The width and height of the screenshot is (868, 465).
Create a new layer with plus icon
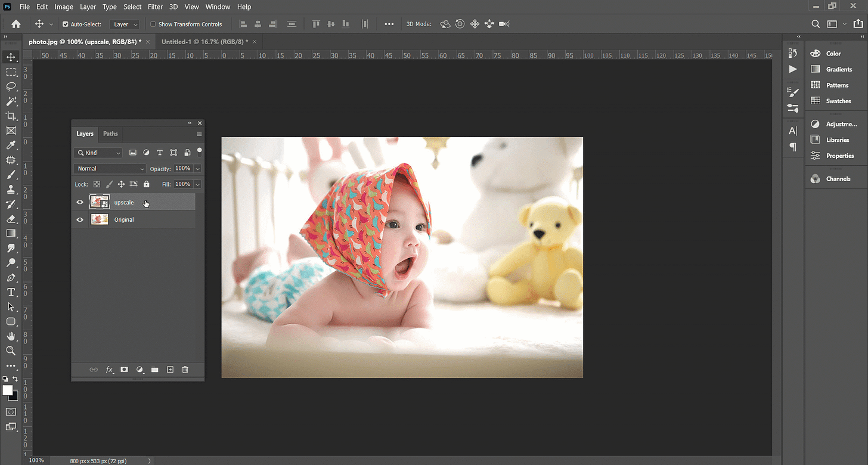pyautogui.click(x=170, y=370)
